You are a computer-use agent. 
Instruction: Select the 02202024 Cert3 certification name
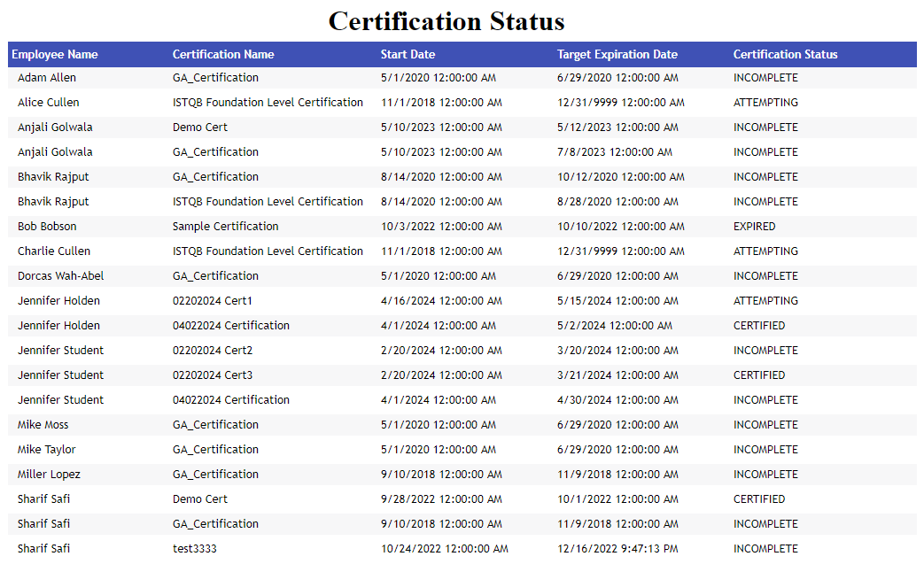(213, 375)
